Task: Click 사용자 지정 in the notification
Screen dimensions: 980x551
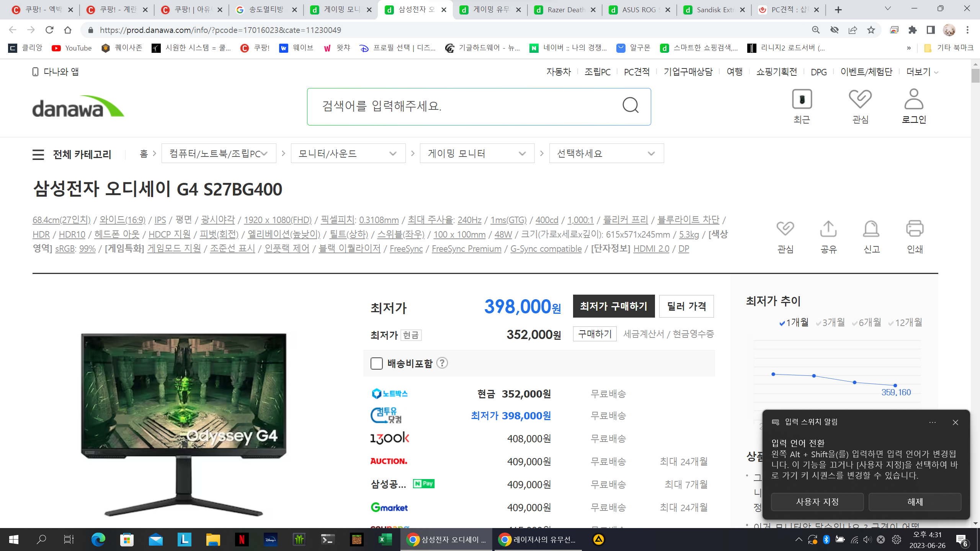Action: click(817, 502)
